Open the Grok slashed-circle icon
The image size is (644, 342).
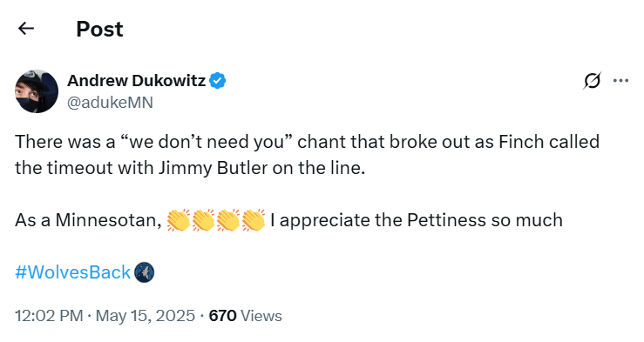(x=592, y=80)
